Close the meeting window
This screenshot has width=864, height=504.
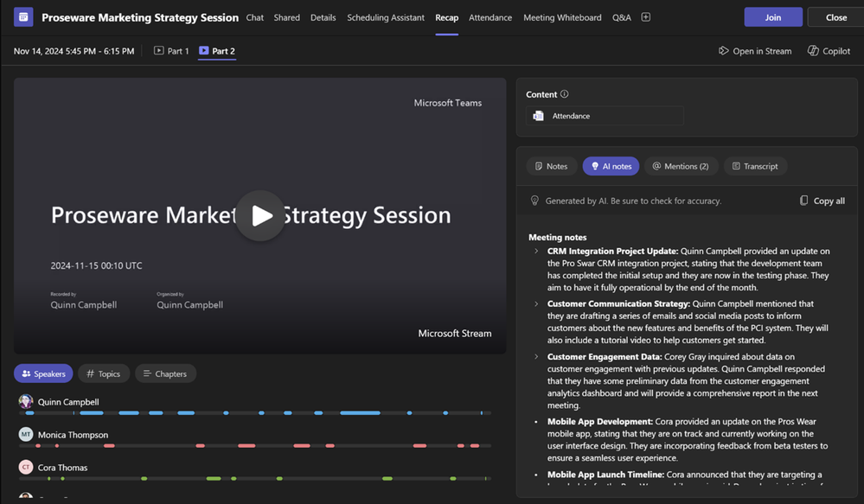tap(836, 17)
